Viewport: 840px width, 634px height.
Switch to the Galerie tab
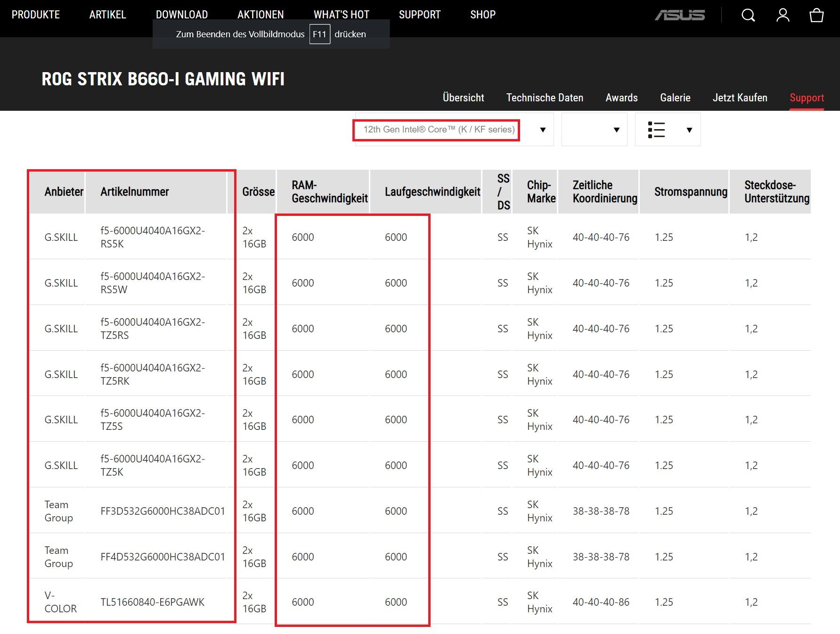click(x=675, y=98)
